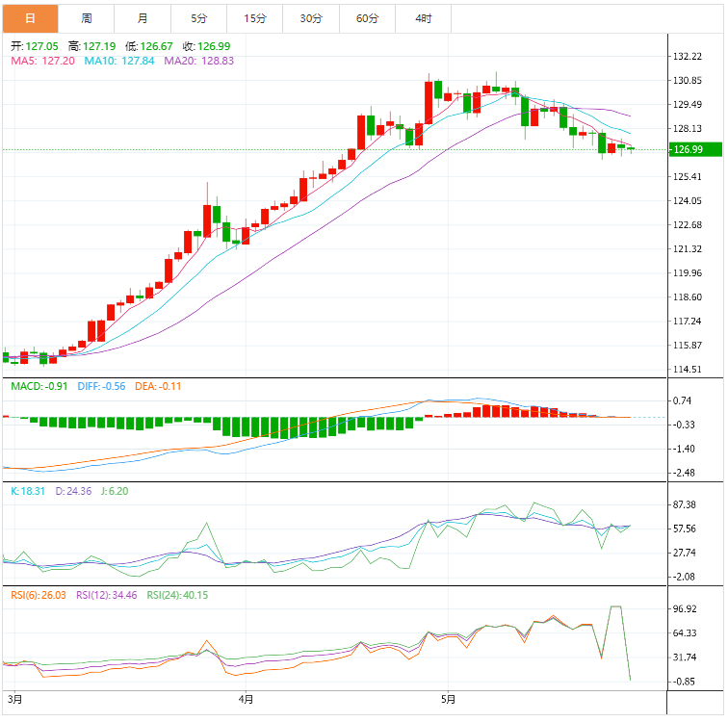This screenshot has width=728, height=722.
Task: Click the K:18.31 KDJ value label
Action: [x=28, y=491]
